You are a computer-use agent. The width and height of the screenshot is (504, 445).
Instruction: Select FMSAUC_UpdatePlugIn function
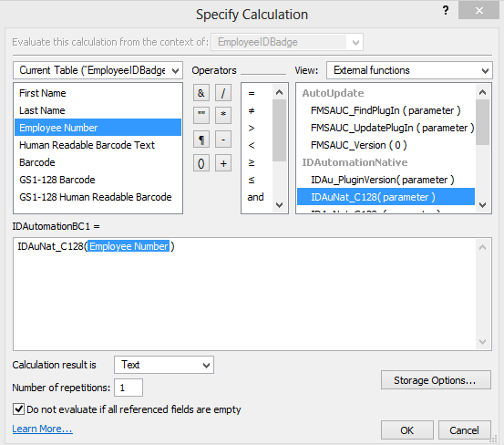point(386,128)
